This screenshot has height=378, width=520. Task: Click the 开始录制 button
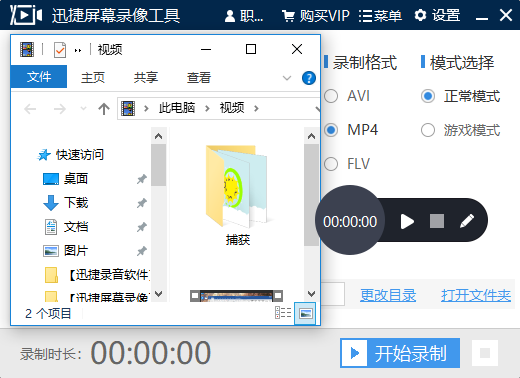click(400, 353)
